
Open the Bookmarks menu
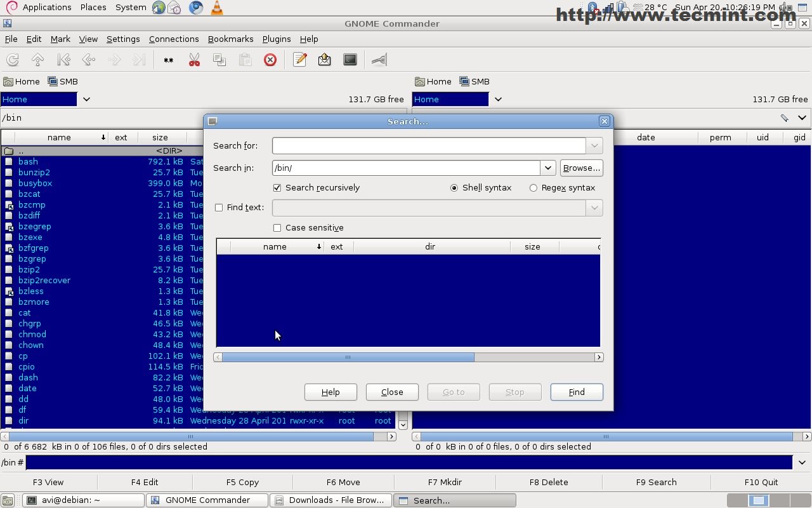pos(230,39)
